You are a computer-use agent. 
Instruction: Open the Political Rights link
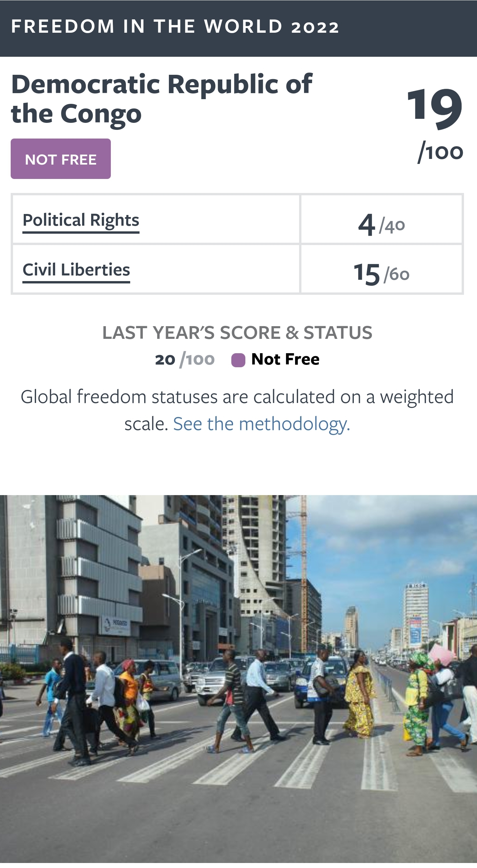81,220
